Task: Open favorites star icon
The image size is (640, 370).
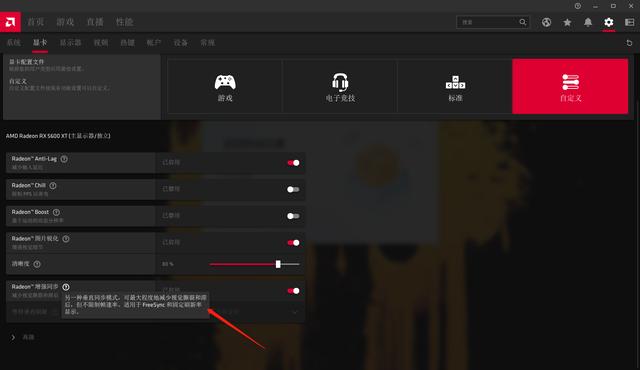Action: pyautogui.click(x=567, y=22)
